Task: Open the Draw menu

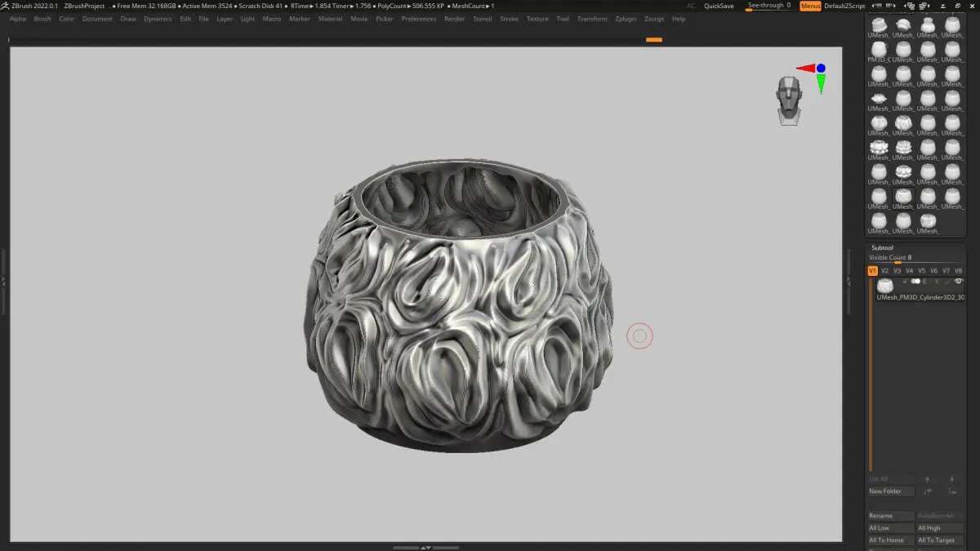Action: coord(128,19)
